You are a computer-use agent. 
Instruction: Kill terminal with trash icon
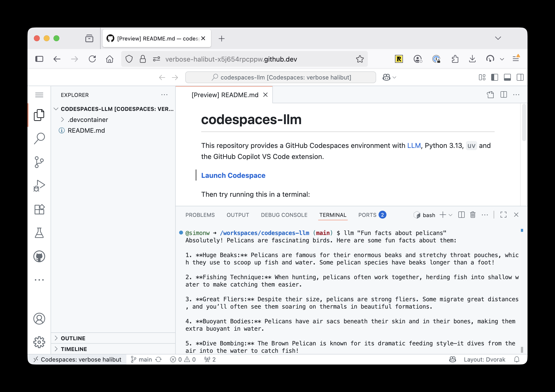(x=473, y=215)
